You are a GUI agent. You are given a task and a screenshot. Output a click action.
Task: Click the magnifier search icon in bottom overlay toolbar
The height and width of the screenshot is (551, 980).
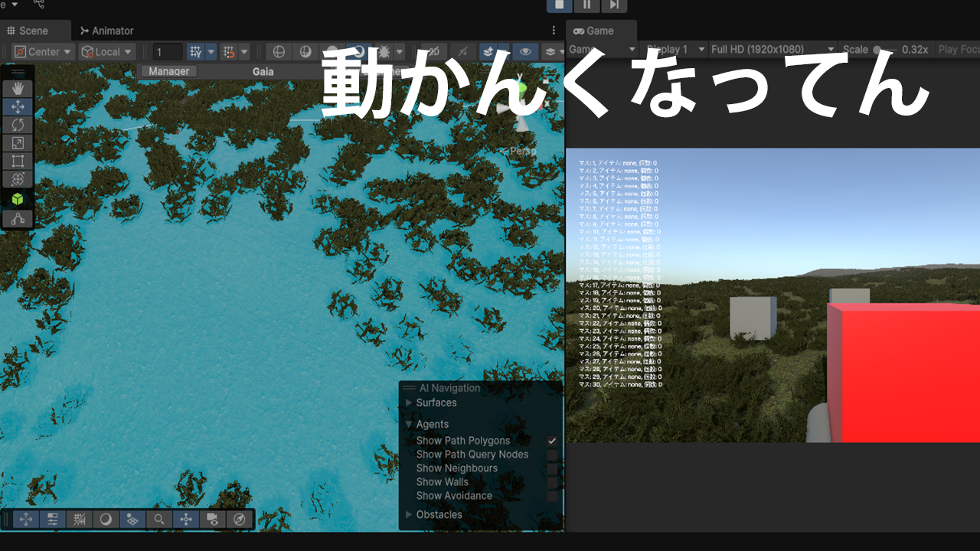(158, 520)
